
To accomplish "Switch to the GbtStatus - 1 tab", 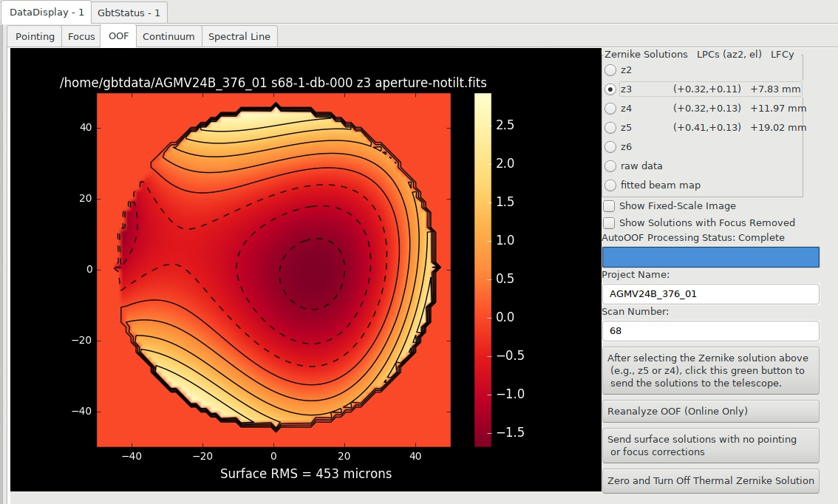I will 129,13.
